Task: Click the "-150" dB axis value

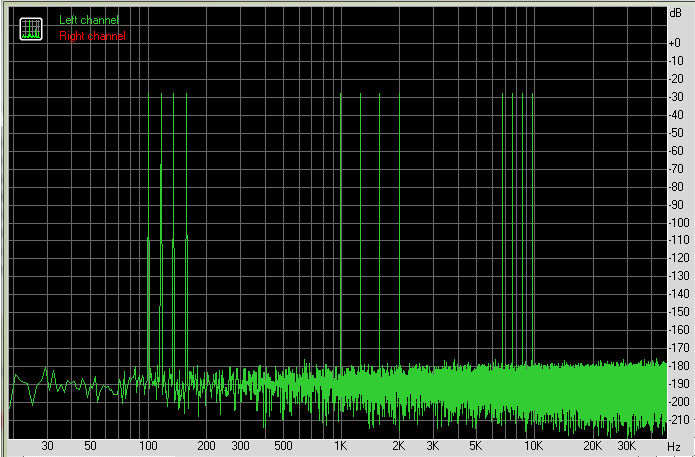Action: [679, 312]
